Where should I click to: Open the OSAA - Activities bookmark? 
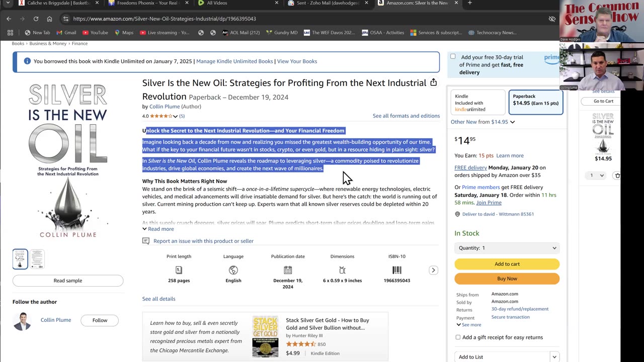point(383,33)
